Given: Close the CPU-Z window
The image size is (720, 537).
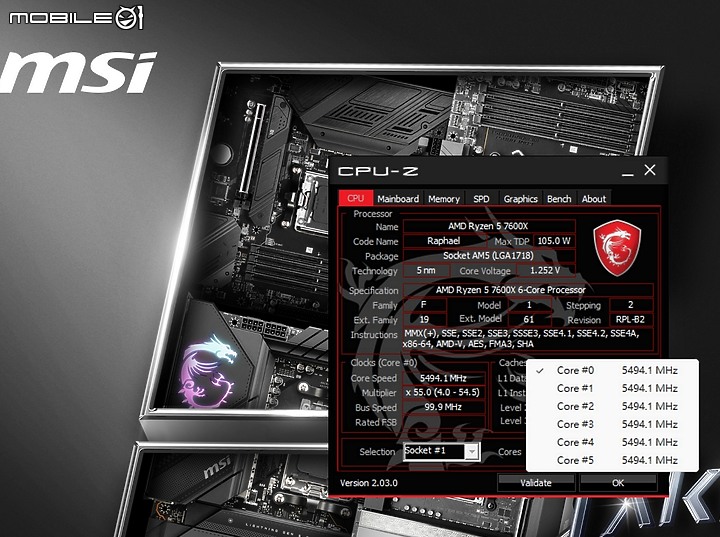Looking at the screenshot, I should click(650, 170).
